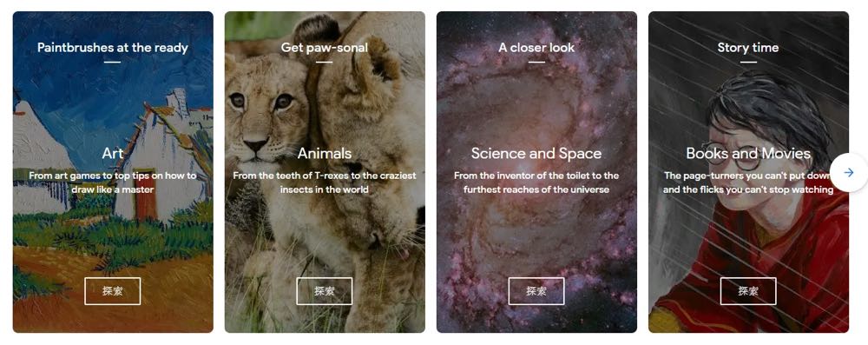This screenshot has height=345, width=868.
Task: Select the Science and Space heading
Action: tap(536, 153)
